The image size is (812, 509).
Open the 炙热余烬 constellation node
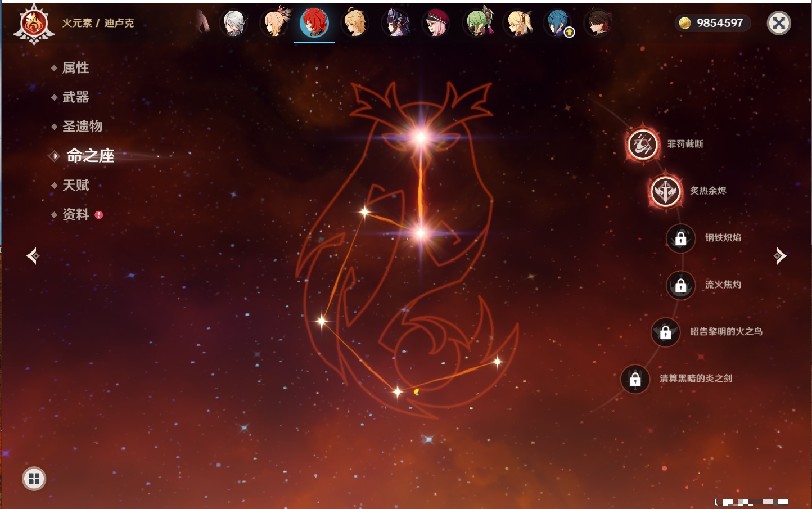(666, 191)
